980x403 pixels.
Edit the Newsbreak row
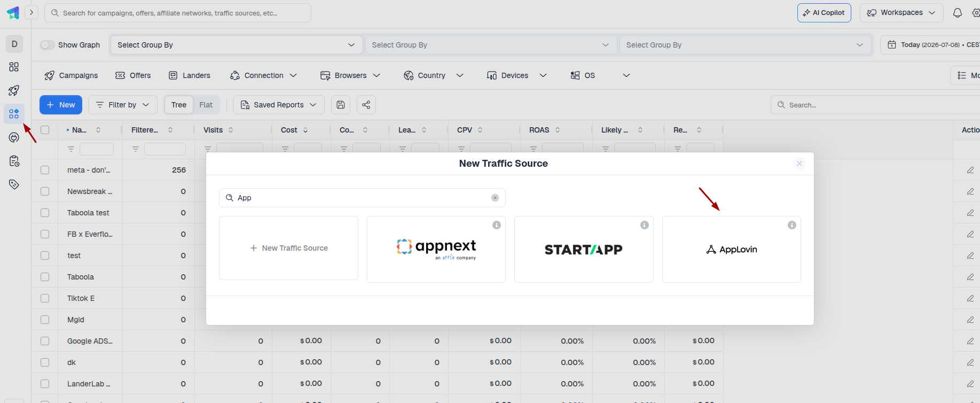[970, 191]
